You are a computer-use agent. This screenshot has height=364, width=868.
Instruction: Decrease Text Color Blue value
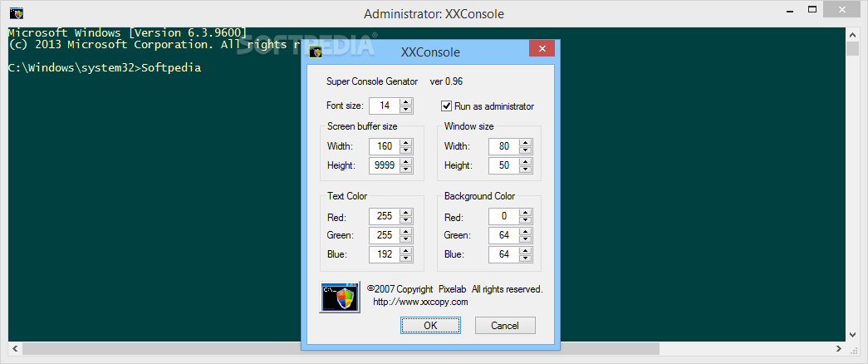click(407, 258)
